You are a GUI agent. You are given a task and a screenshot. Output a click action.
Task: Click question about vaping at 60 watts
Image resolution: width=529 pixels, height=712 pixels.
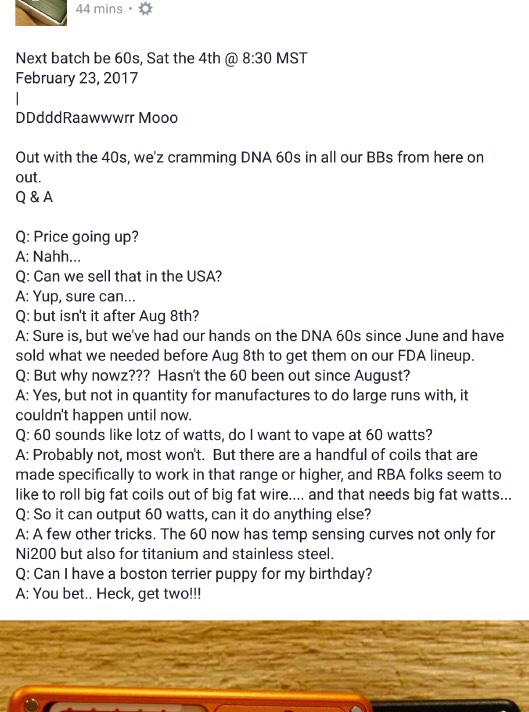(224, 435)
